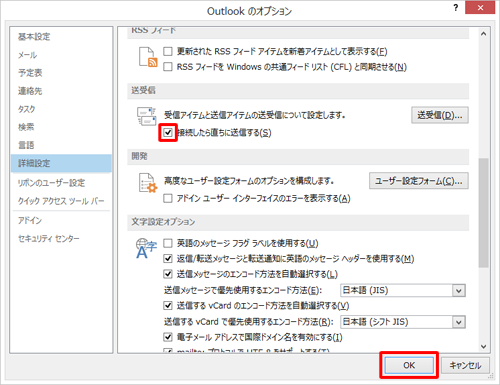
Task: Toggle 返信/転送メッセージ English header checkbox
Action: [x=168, y=259]
